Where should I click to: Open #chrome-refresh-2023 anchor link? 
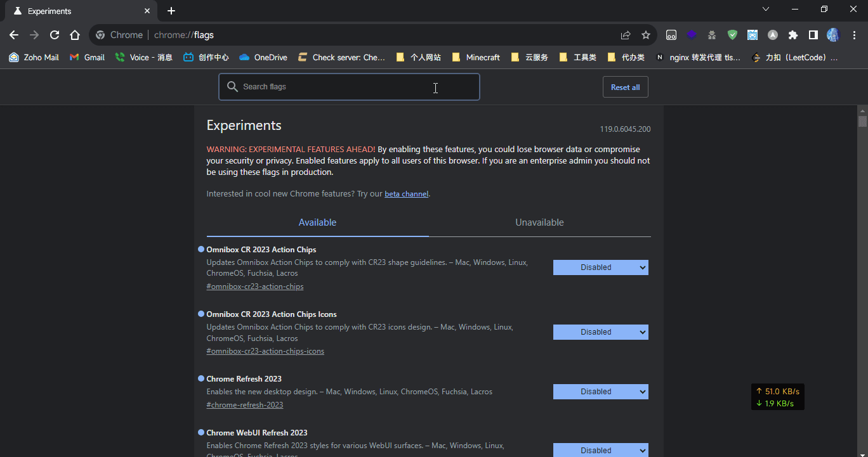[245, 405]
